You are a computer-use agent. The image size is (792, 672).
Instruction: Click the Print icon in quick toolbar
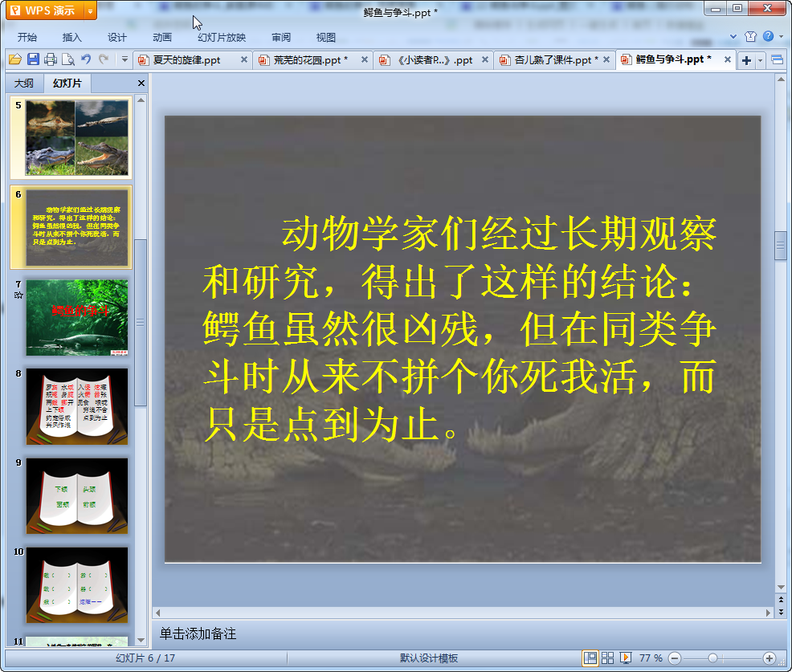51,59
